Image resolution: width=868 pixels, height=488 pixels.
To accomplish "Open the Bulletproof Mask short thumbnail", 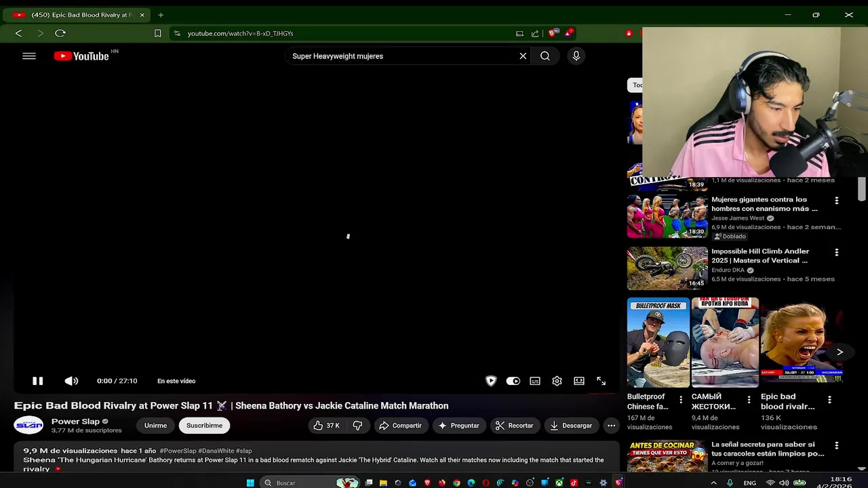I will click(x=658, y=342).
